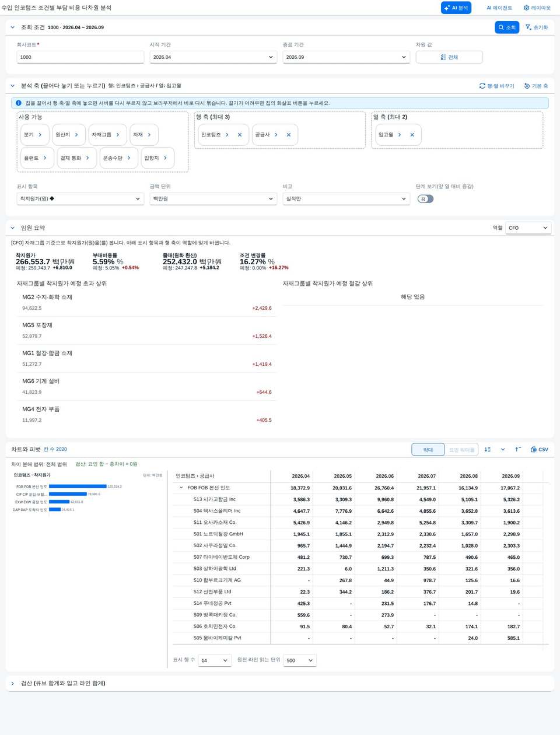Remove 인코텀즈 chip from row axis
560x735 pixels.
pyautogui.click(x=240, y=135)
